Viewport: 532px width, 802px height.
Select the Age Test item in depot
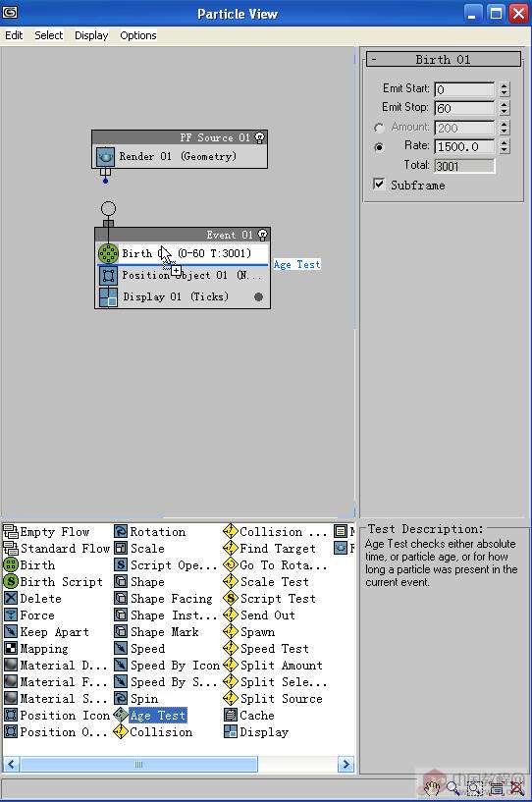(150, 716)
